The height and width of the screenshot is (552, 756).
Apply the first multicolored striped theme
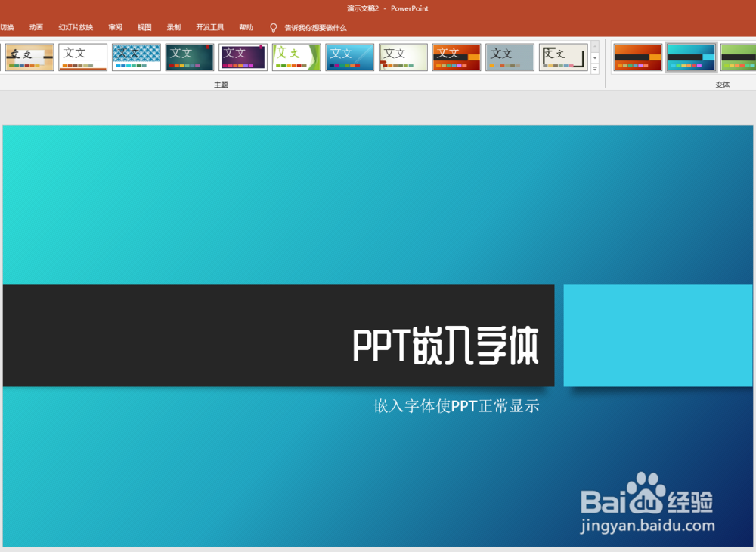coord(29,57)
